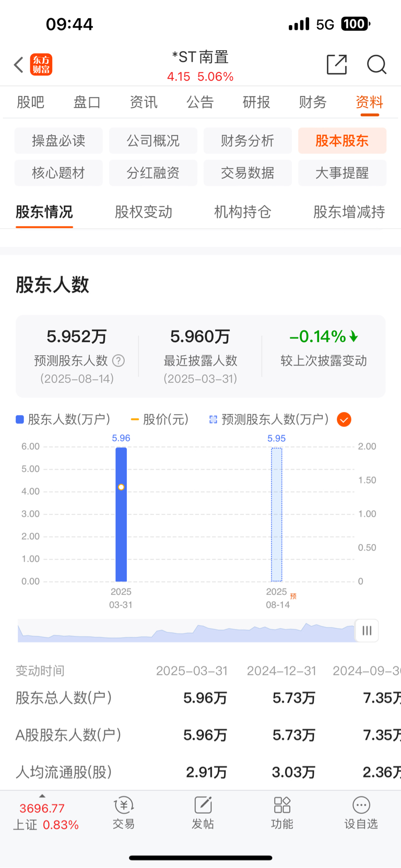Switch to the 研报 tab

(256, 102)
